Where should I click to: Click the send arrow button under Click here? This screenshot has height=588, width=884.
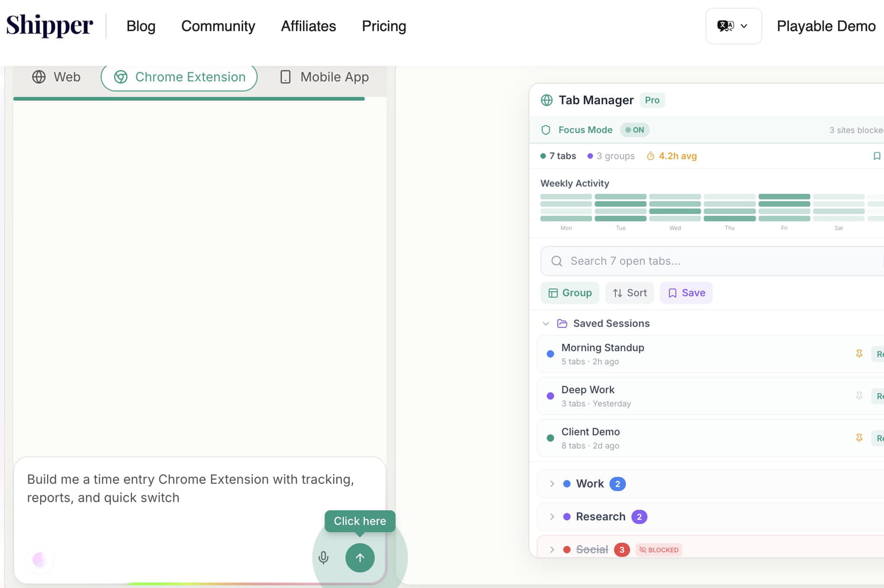[x=359, y=557]
